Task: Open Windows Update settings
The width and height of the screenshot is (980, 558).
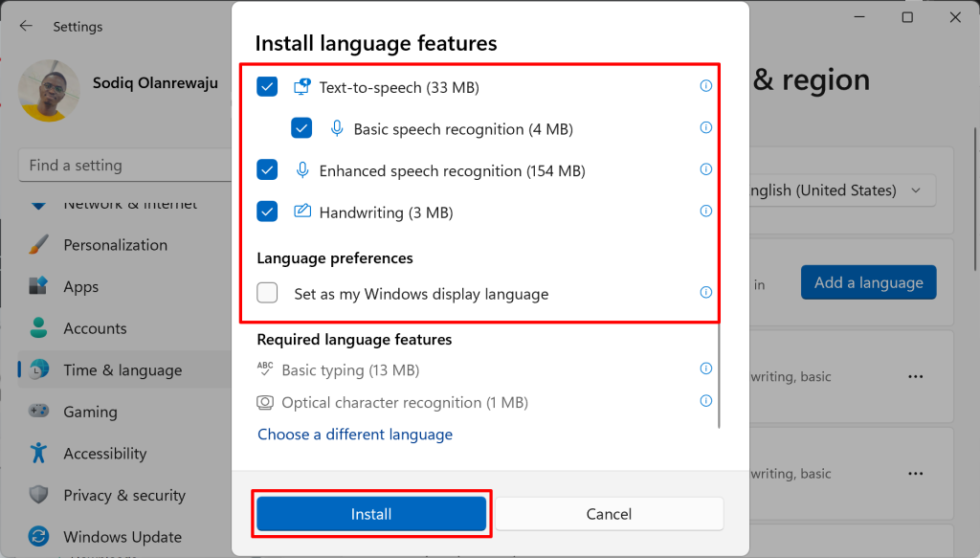Action: pos(125,537)
